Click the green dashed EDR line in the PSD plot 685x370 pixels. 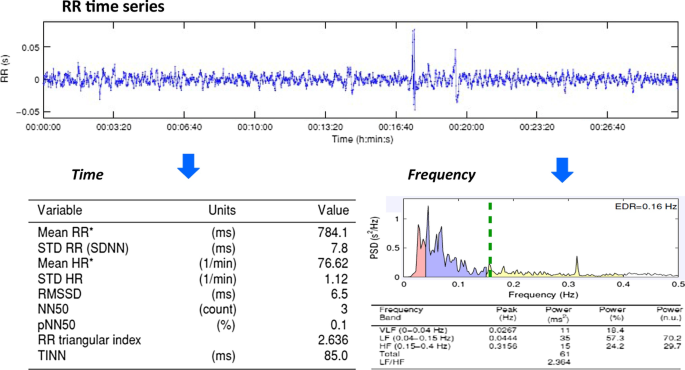point(490,239)
